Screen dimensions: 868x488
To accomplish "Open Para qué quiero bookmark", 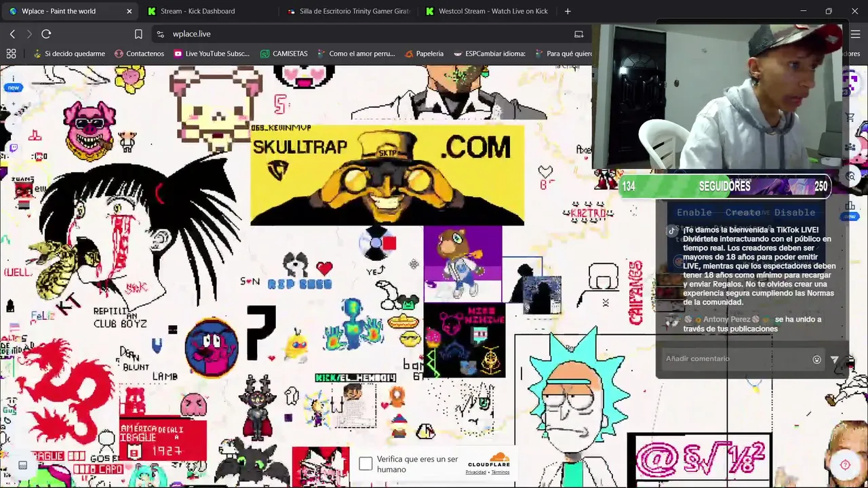I will (x=564, y=54).
